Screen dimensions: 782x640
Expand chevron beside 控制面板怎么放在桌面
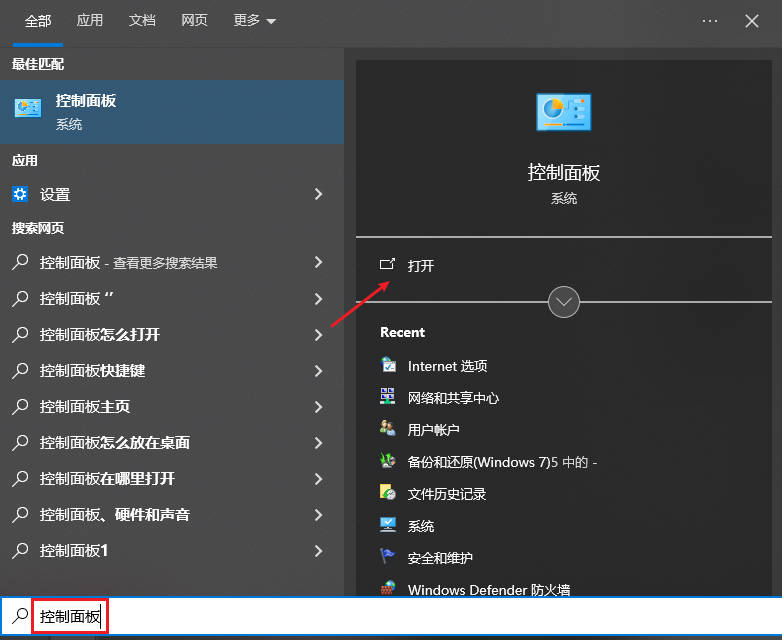[x=319, y=442]
